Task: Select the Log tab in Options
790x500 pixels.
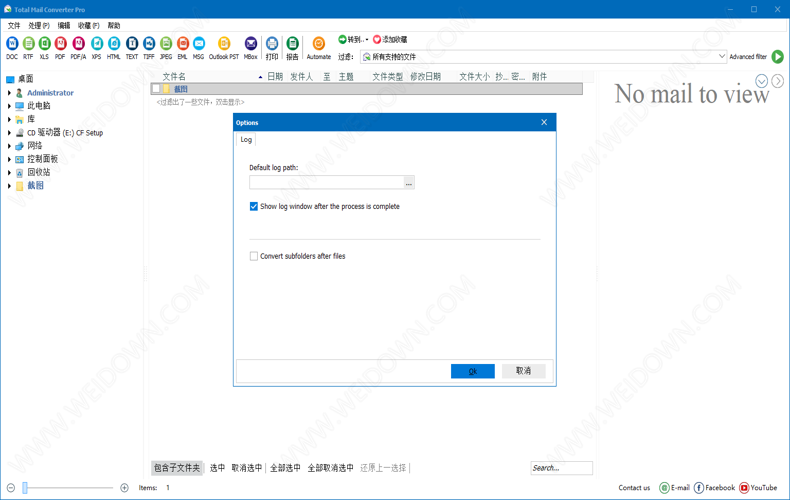Action: pos(246,140)
